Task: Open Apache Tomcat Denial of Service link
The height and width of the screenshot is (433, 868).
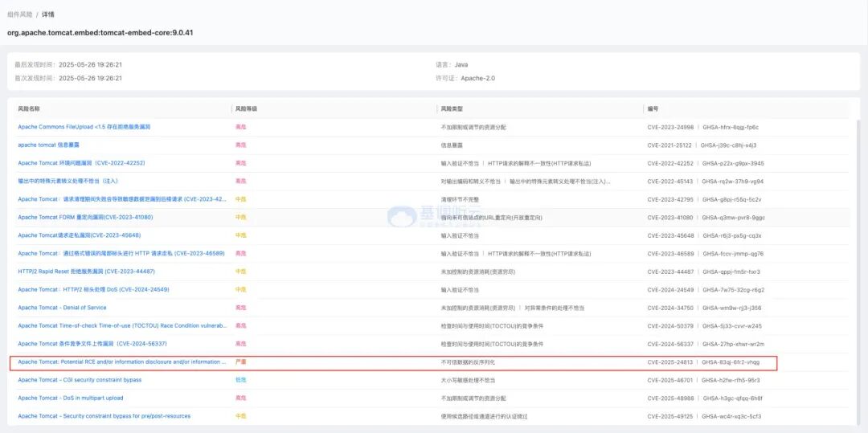Action: [x=62, y=308]
